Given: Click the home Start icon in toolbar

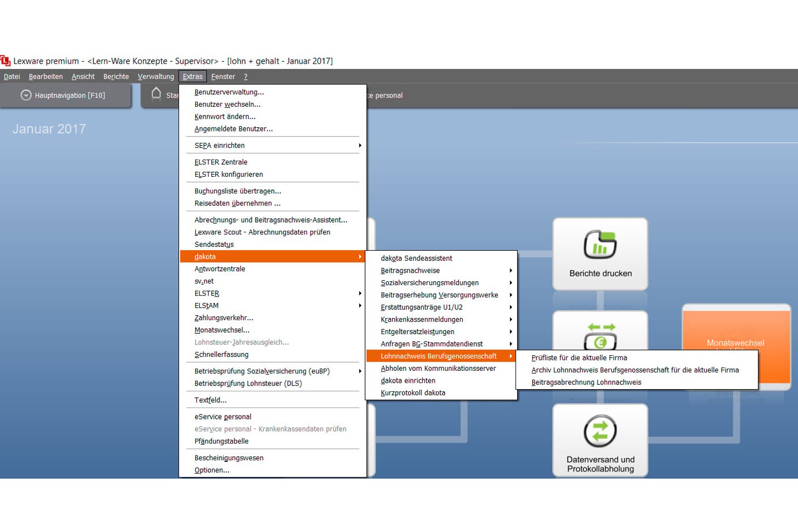Looking at the screenshot, I should (156, 94).
